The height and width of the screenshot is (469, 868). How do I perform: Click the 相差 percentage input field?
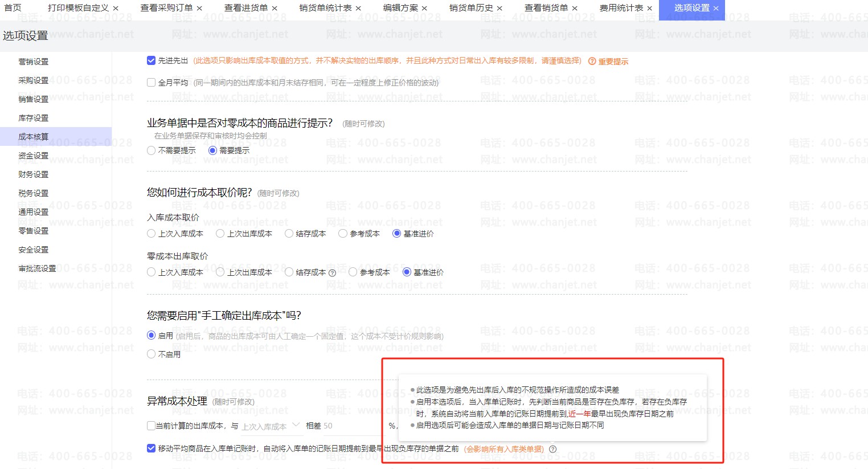(x=354, y=426)
